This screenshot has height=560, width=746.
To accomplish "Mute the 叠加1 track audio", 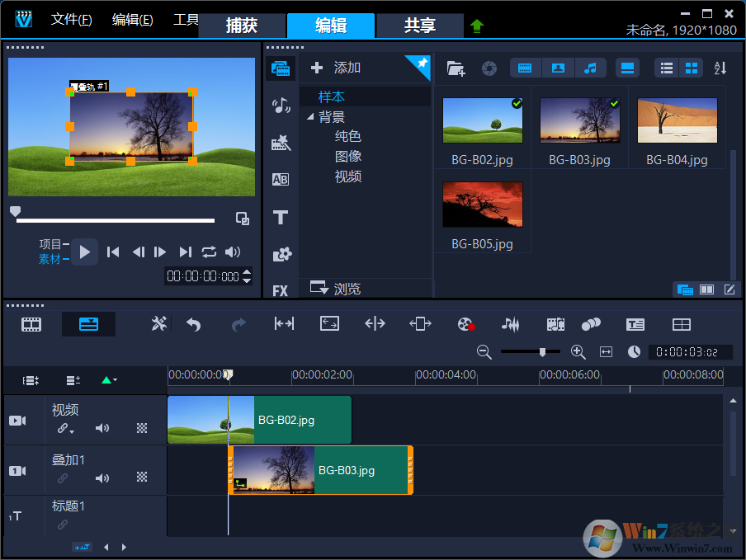I will (x=102, y=478).
